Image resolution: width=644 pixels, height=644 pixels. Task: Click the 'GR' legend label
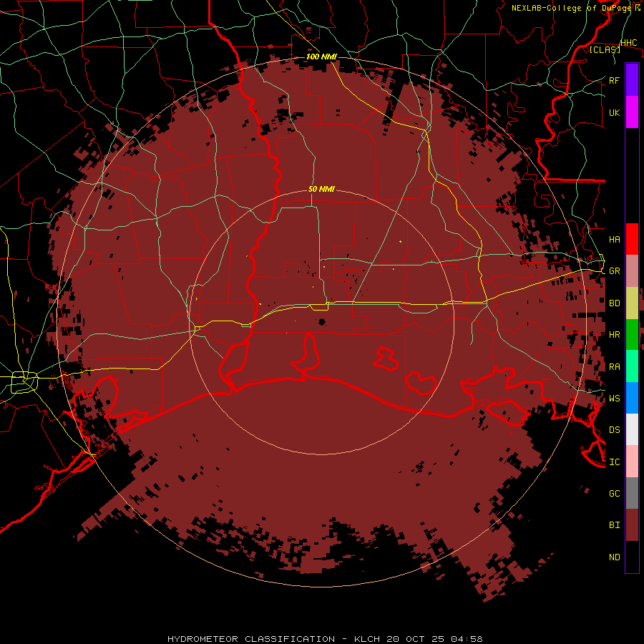[x=615, y=271]
